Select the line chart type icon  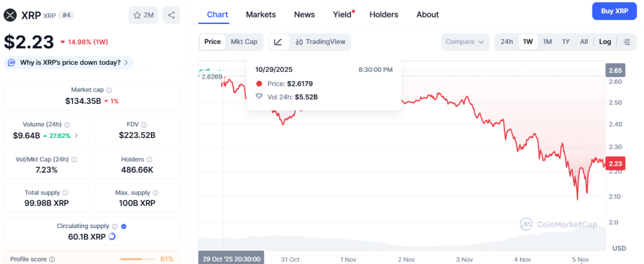279,42
